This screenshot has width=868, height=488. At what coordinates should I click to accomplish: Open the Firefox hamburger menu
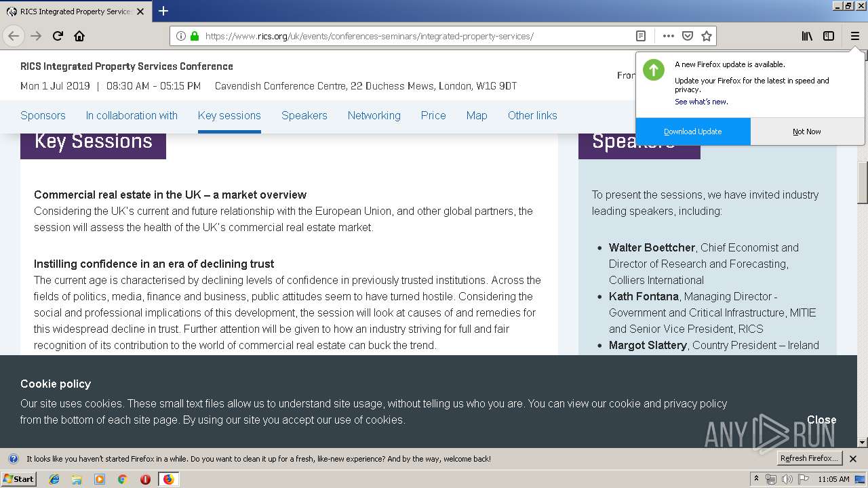854,36
